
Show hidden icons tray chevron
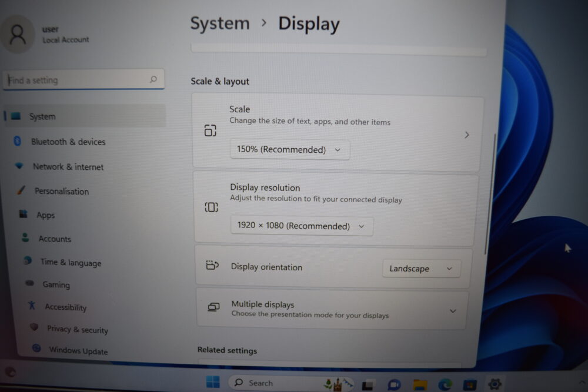[582, 382]
